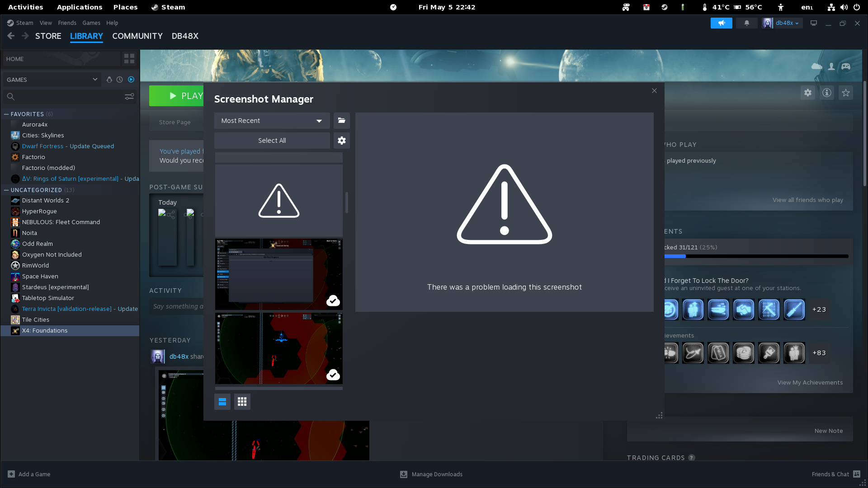
Task: Click New Note
Action: (829, 431)
